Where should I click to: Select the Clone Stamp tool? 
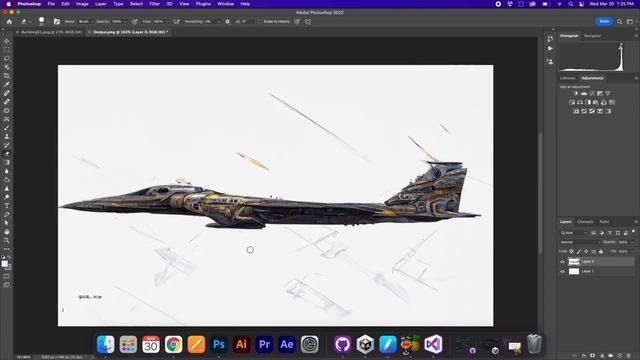[x=7, y=136]
